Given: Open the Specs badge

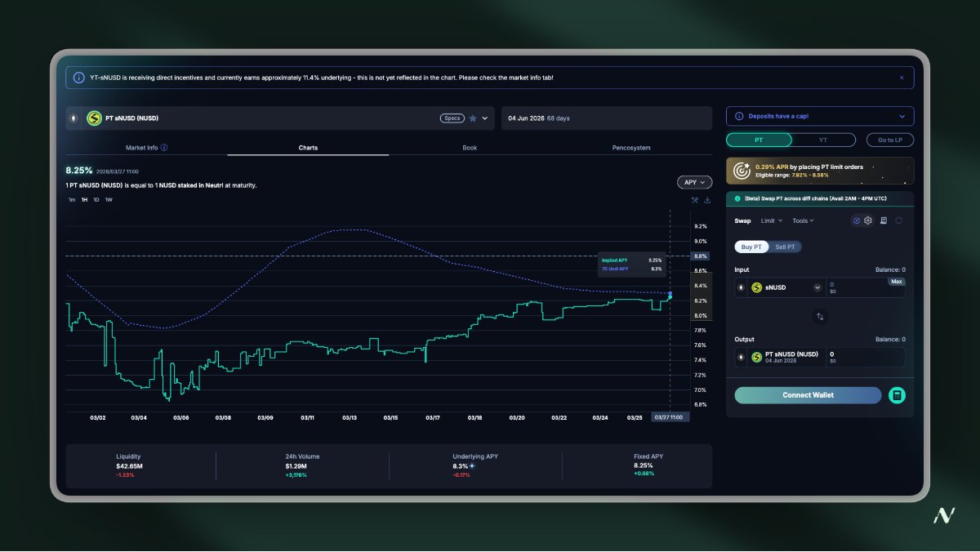Looking at the screenshot, I should coord(452,118).
